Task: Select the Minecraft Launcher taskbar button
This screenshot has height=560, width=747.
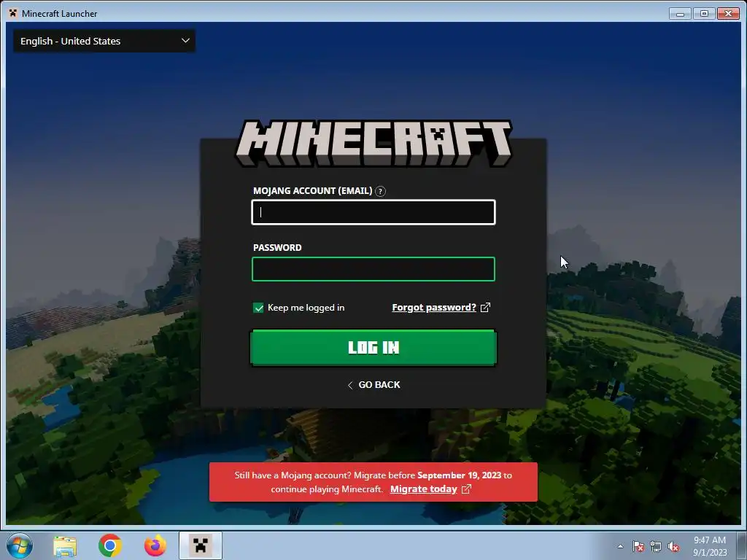Action: click(x=201, y=545)
